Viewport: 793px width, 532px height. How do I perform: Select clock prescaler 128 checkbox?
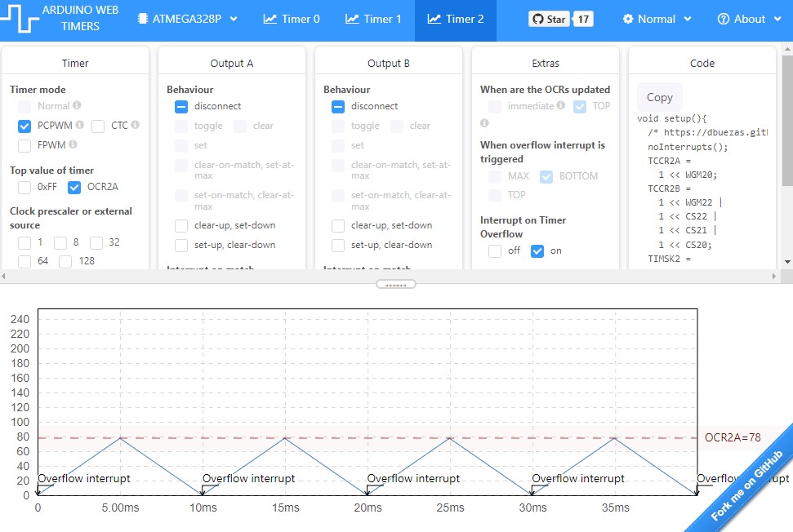coord(65,262)
